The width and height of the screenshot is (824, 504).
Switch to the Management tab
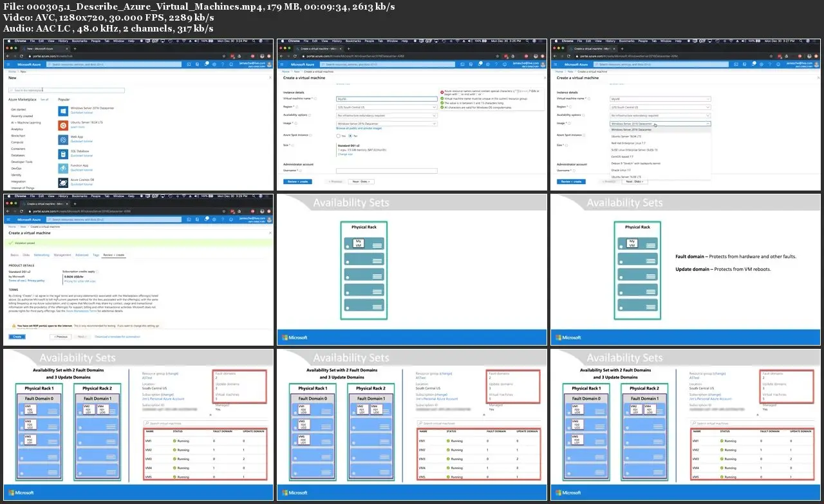click(62, 255)
